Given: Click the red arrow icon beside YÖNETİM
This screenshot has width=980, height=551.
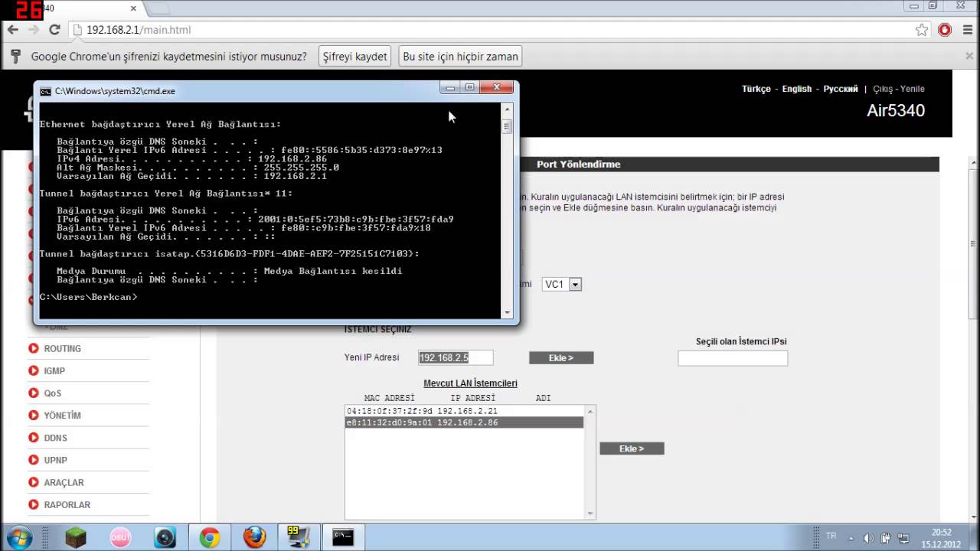Looking at the screenshot, I should 34,415.
